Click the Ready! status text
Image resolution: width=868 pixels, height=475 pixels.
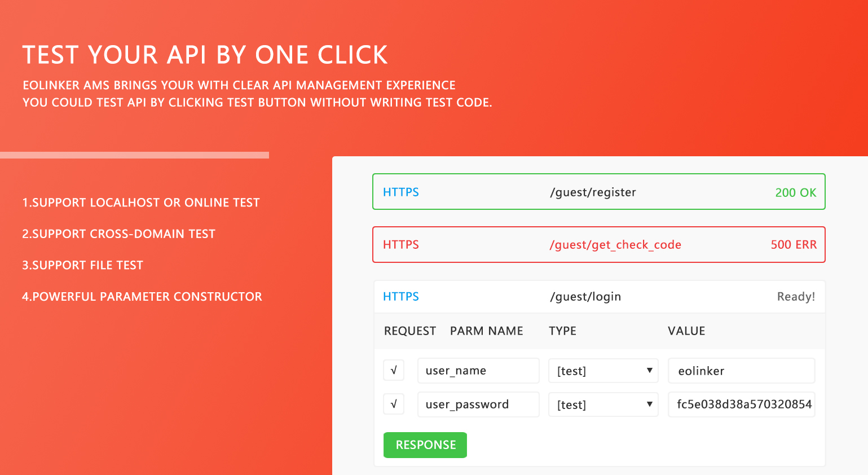[x=795, y=297]
